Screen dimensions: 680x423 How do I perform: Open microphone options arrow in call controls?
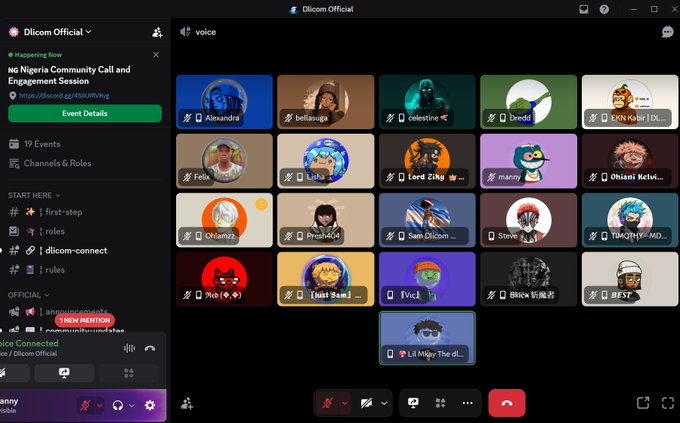coord(345,403)
